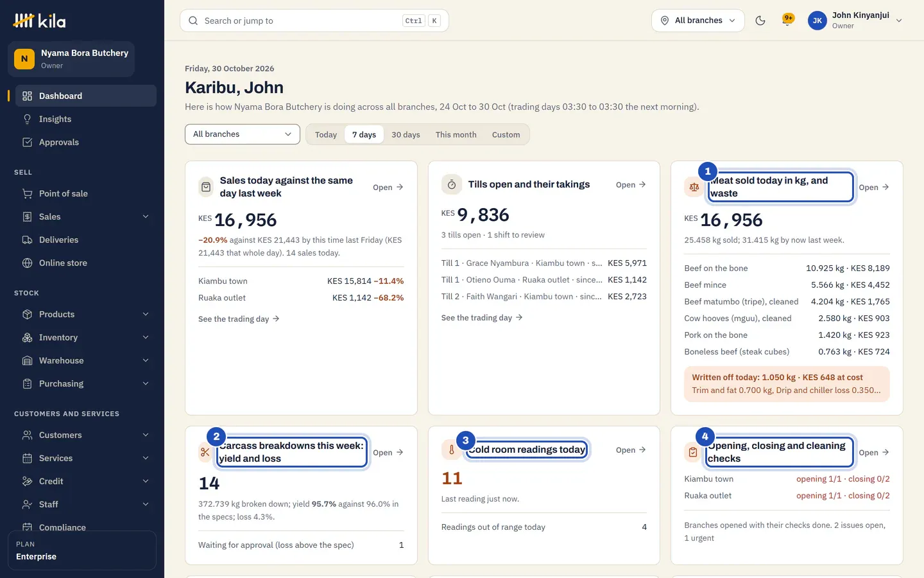
Task: Click the Tills stopwatch icon
Action: pos(452,184)
